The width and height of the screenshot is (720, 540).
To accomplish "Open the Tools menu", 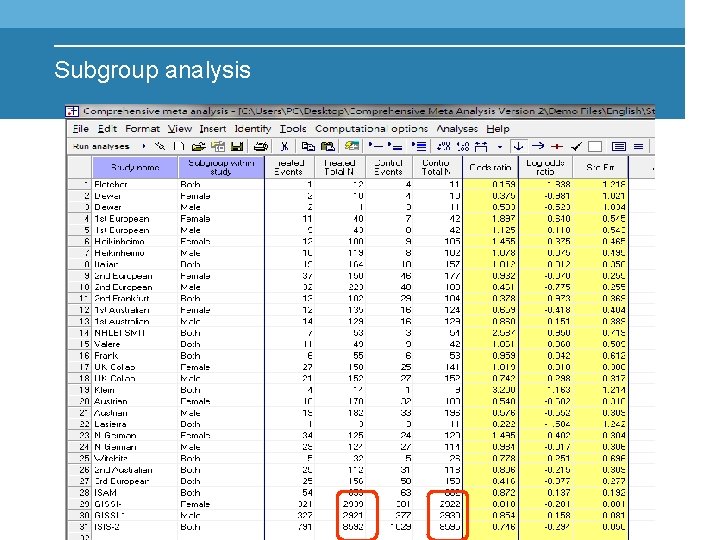I will tap(293, 129).
